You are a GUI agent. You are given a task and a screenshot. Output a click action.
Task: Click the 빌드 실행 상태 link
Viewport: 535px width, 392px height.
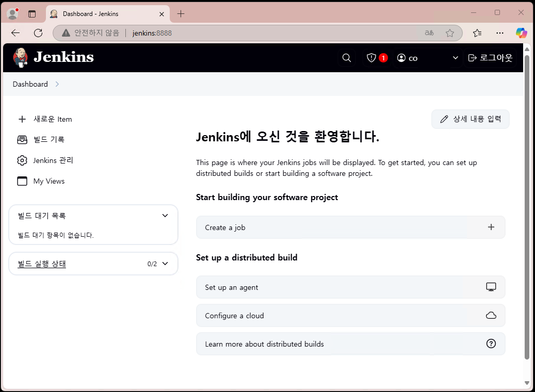(42, 264)
